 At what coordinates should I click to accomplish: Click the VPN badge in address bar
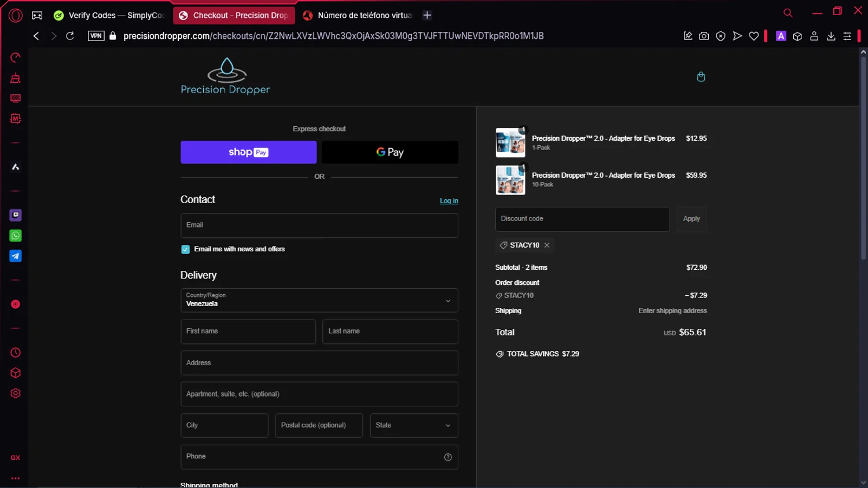click(96, 36)
